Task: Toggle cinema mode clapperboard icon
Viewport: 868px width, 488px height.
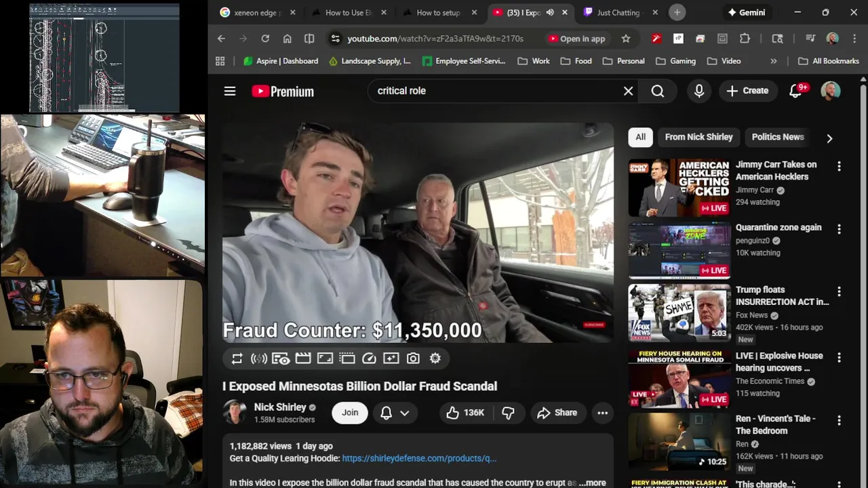Action: [x=303, y=359]
